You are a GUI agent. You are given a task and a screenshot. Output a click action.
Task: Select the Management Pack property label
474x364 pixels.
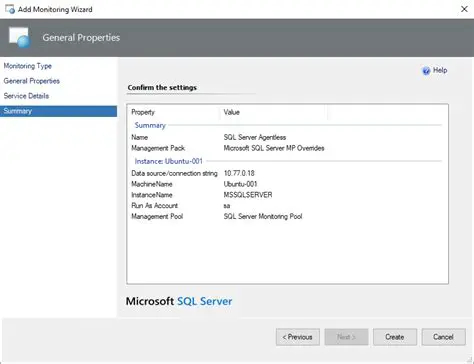158,148
